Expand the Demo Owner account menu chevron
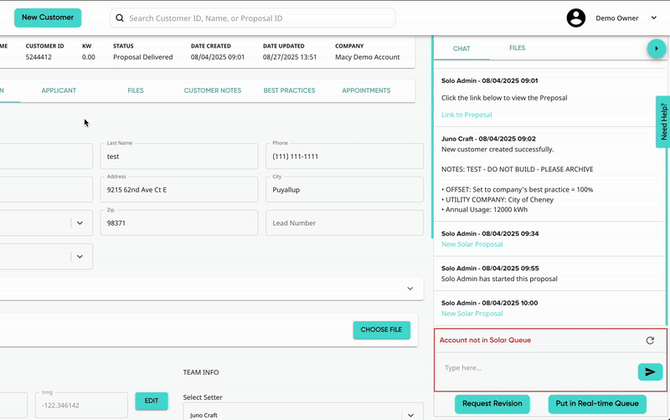 [653, 18]
